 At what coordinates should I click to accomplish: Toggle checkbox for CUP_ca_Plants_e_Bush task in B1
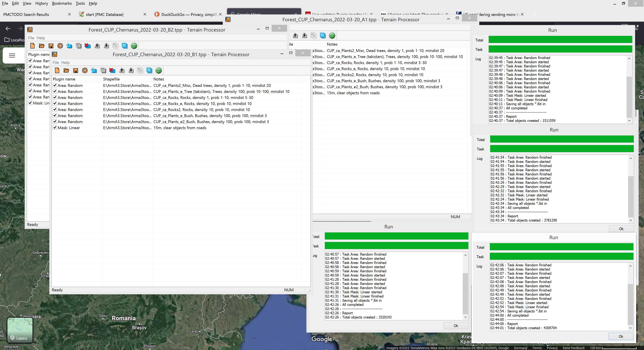pos(55,115)
